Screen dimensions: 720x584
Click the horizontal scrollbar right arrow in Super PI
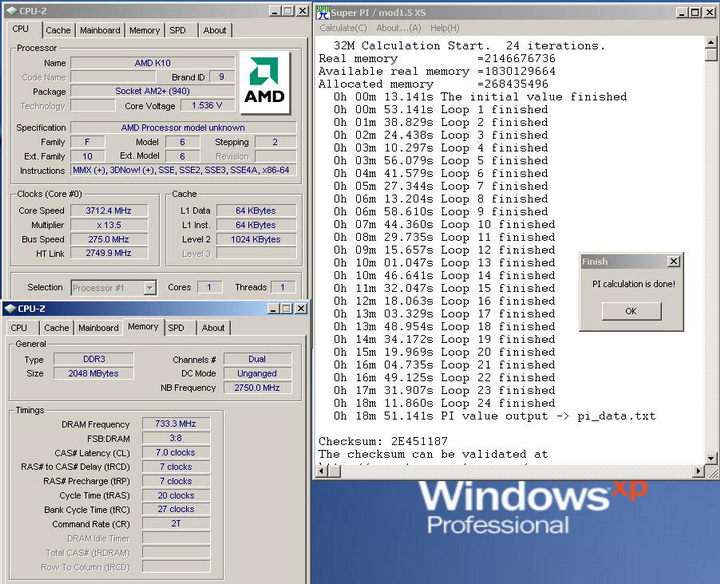[x=699, y=471]
